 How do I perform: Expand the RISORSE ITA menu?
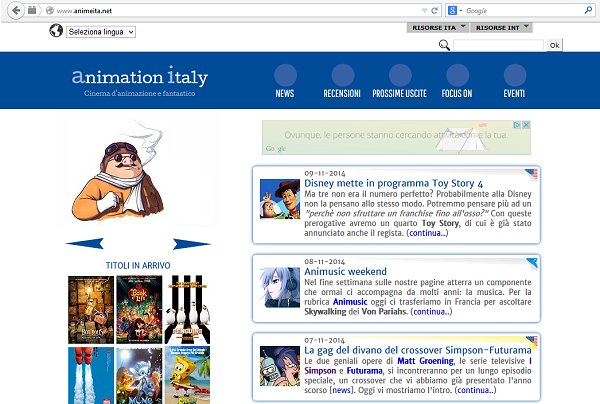tap(438, 28)
